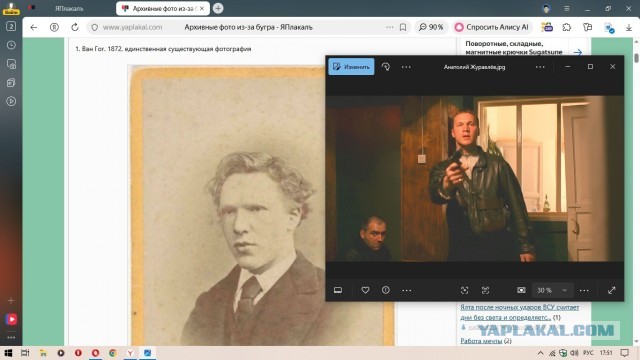640x360 pixels.
Task: Click the Edit (Изменить) button in Photos
Action: (x=351, y=67)
